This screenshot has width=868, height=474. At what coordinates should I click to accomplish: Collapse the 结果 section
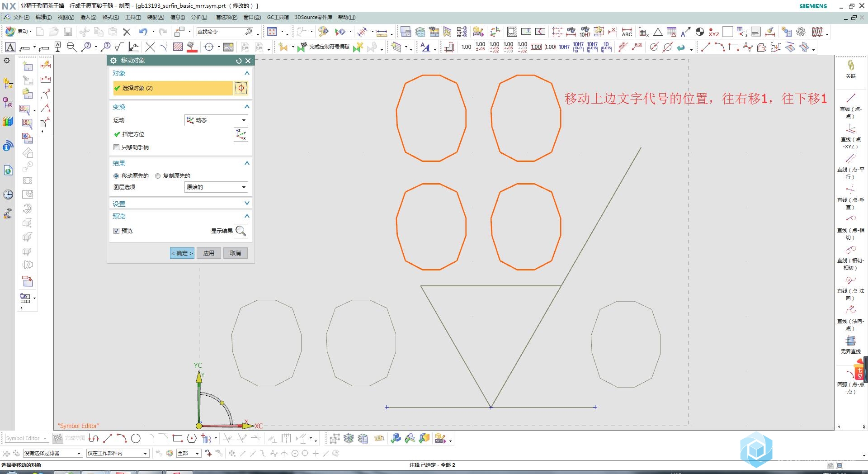tap(247, 163)
